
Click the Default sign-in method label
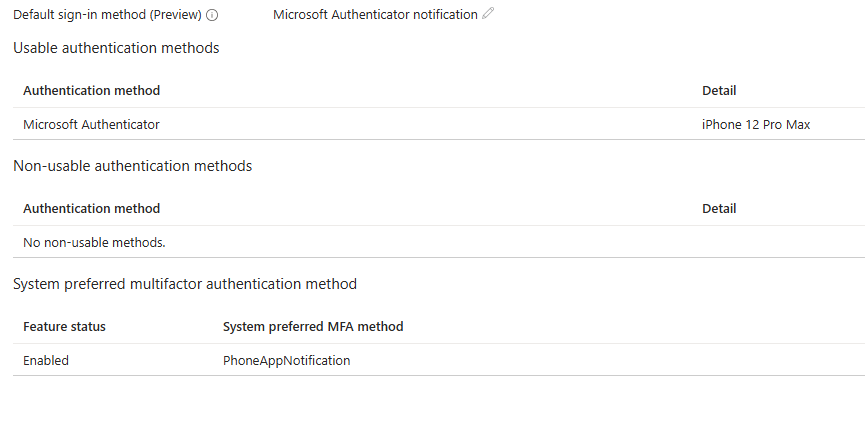tap(107, 15)
